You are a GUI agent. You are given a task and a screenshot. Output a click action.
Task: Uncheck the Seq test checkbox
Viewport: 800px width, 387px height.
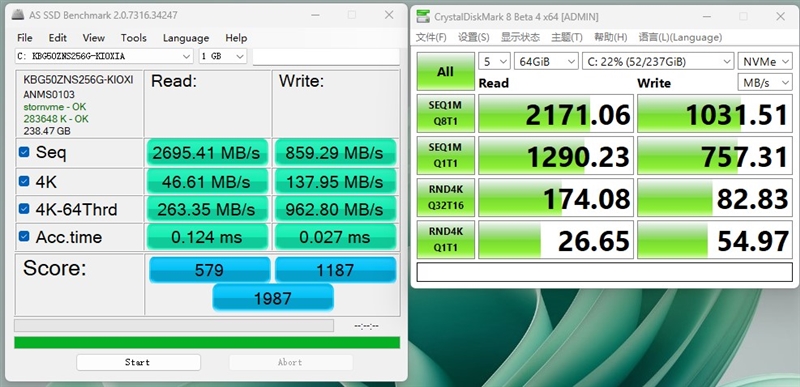click(x=24, y=152)
